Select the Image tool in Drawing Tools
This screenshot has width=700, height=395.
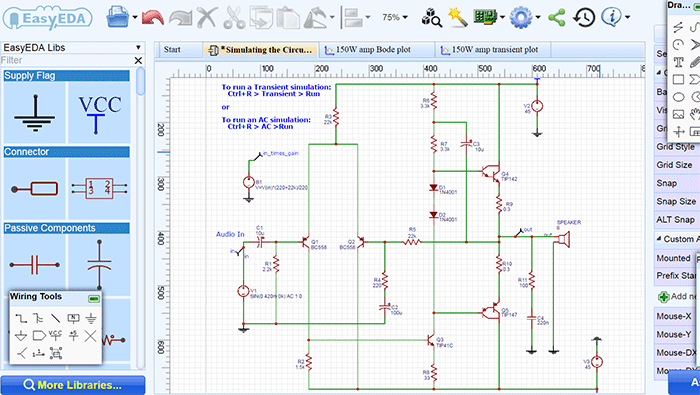tap(679, 114)
